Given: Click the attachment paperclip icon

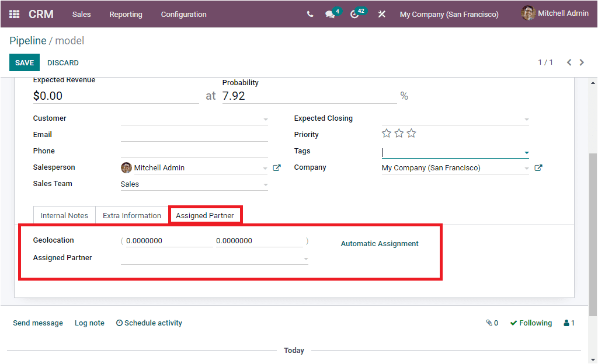Looking at the screenshot, I should point(488,323).
